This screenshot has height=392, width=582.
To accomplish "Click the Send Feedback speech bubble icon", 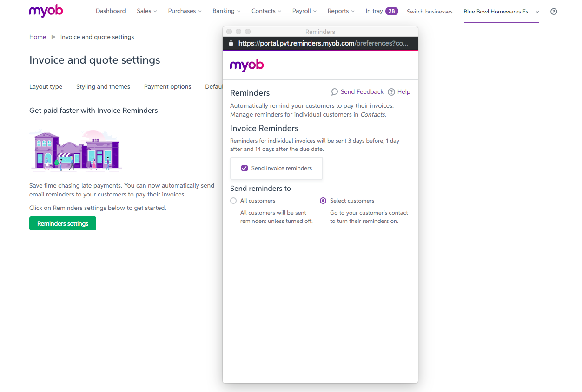I will (334, 92).
